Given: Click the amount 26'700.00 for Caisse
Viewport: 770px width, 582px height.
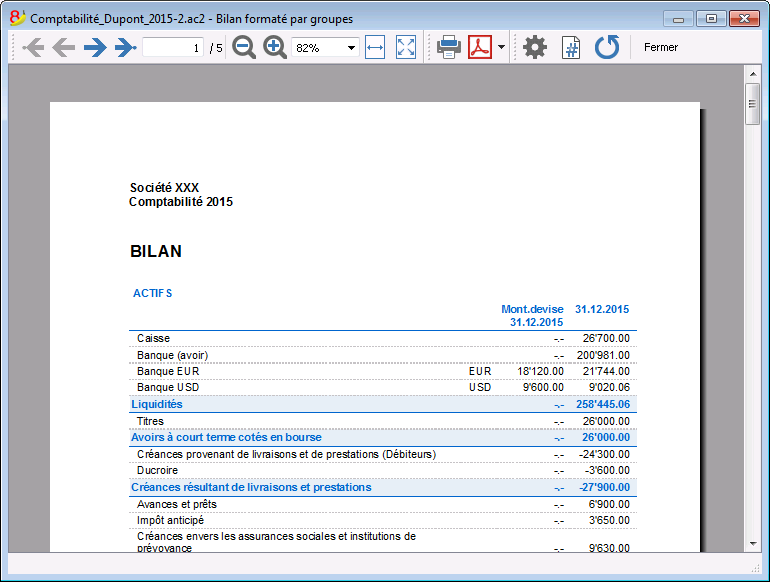Looking at the screenshot, I should [606, 338].
